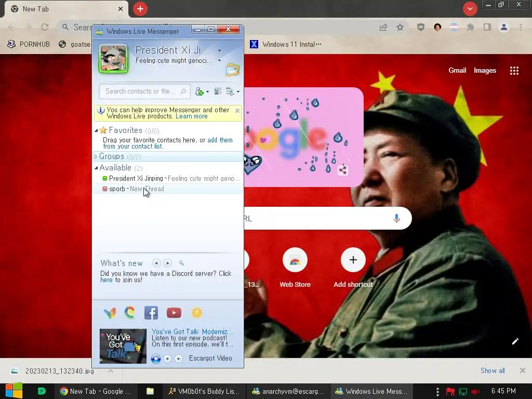The width and height of the screenshot is (532, 399).
Task: Click the Feeling cute personal message text
Action: 174,61
